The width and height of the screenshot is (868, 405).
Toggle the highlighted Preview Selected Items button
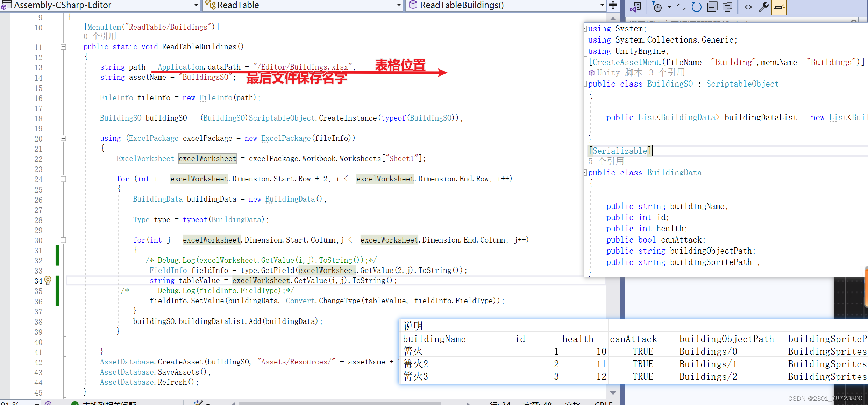(x=779, y=7)
